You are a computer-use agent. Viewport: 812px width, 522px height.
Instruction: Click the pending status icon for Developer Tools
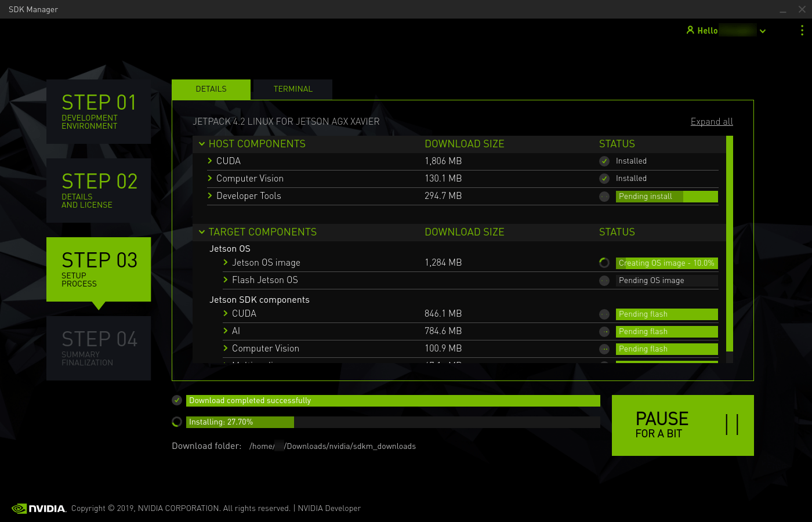[x=604, y=196]
